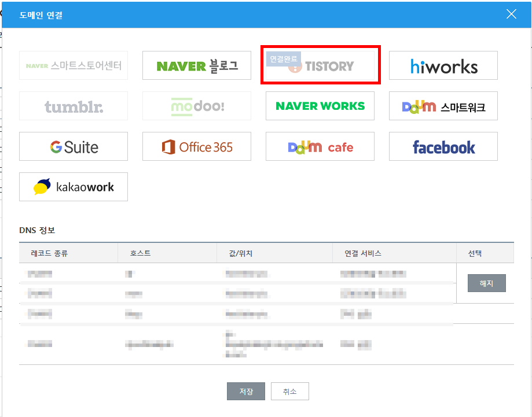Viewport: 532px width, 417px height.
Task: Choose the modoo! service tile
Action: click(197, 106)
